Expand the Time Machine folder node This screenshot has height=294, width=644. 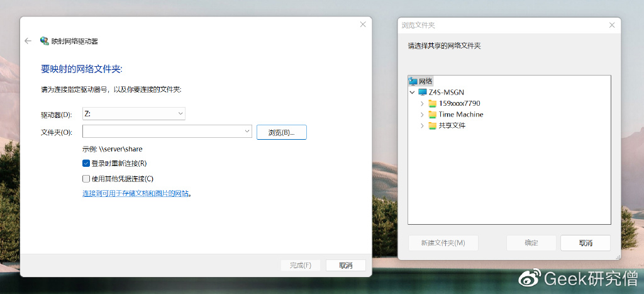422,115
